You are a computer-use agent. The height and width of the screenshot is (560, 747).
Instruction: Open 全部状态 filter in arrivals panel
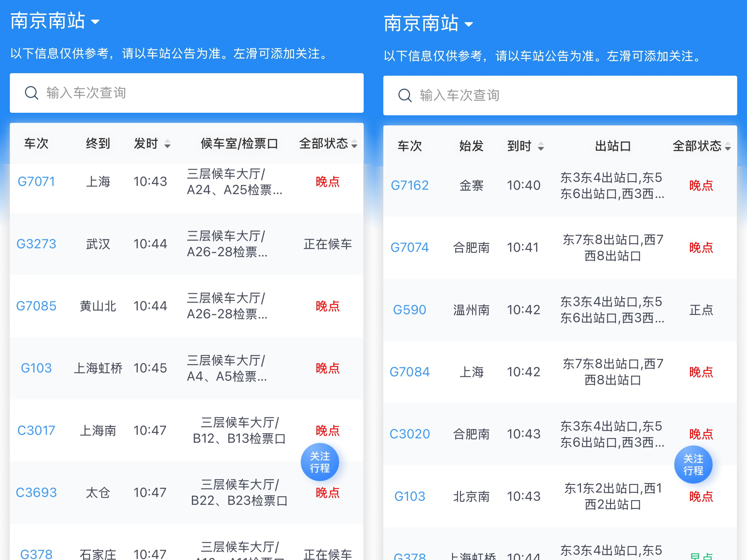click(x=701, y=146)
